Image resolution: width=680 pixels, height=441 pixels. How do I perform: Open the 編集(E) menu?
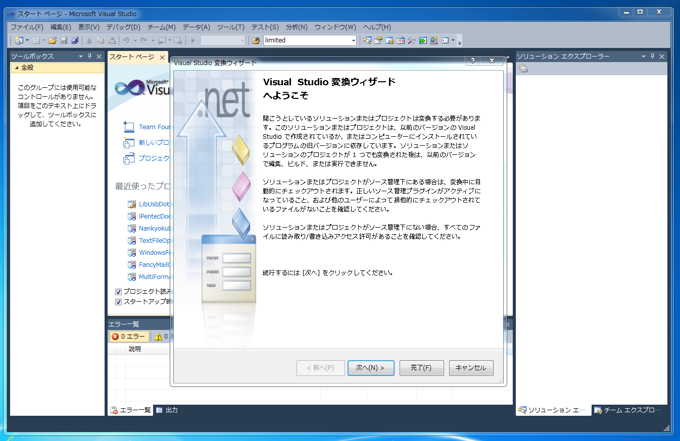point(60,27)
